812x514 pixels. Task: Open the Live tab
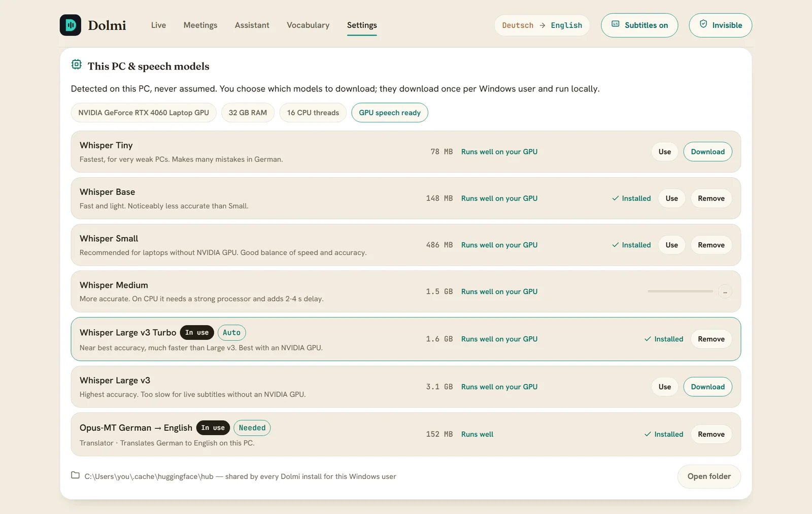coord(158,25)
